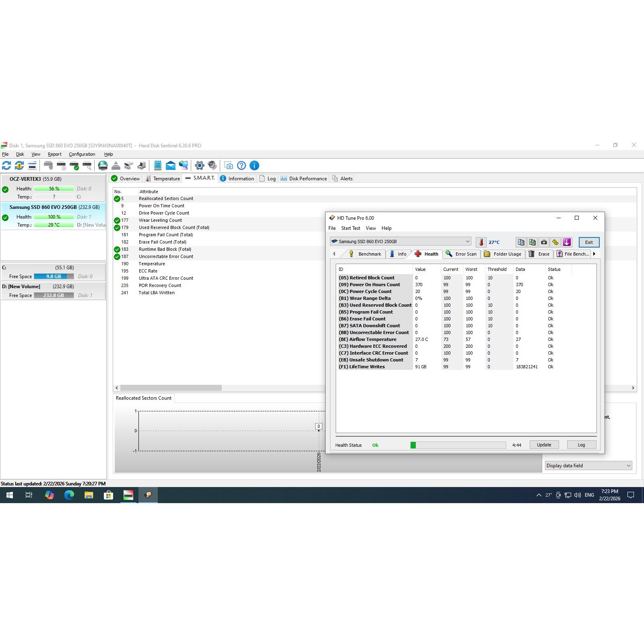This screenshot has width=644, height=644.
Task: Click the speaker sound icon in toolbar
Action: click(212, 165)
